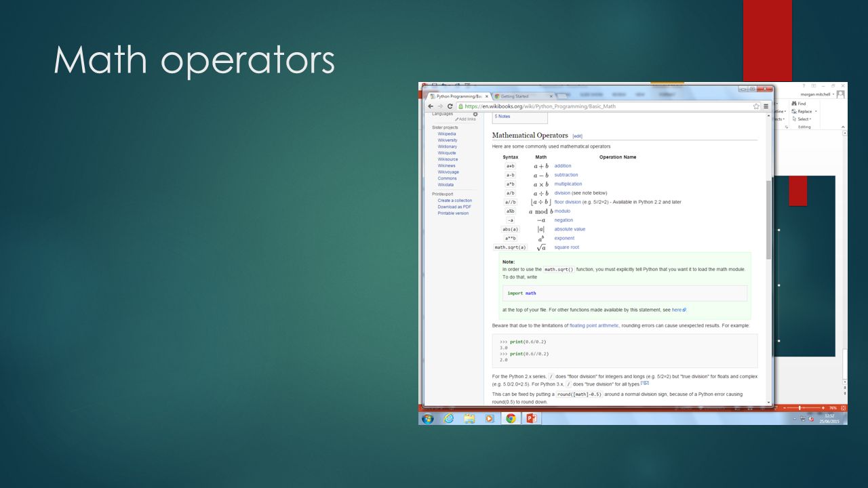This screenshot has width=868, height=488.
Task: Open Windows Media Player from the taskbar
Action: click(x=490, y=418)
